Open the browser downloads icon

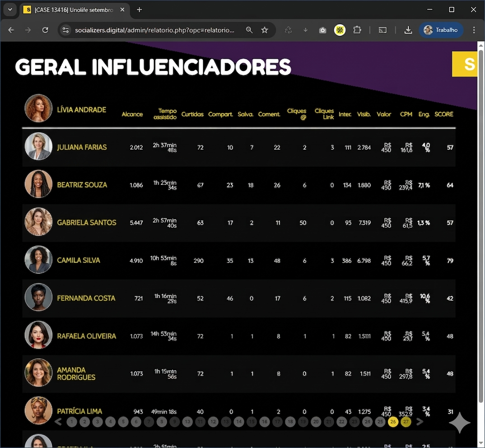point(408,30)
